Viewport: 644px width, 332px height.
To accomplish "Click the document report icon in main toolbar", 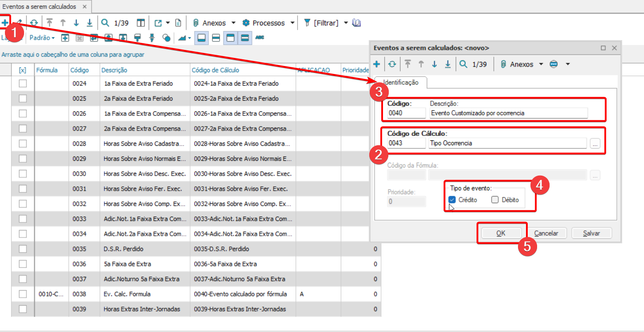I will point(178,23).
